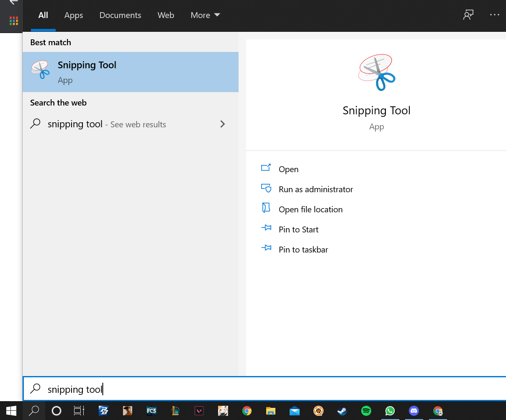506x420 pixels.
Task: Click the Snipping Tool title in preview pane
Action: [377, 111]
